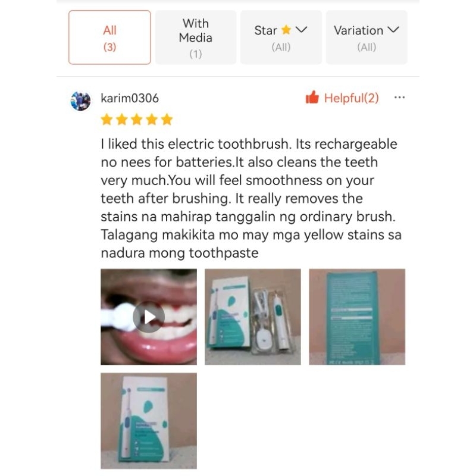Click the fifth rating star of the review
476x476 pixels.
(167, 120)
